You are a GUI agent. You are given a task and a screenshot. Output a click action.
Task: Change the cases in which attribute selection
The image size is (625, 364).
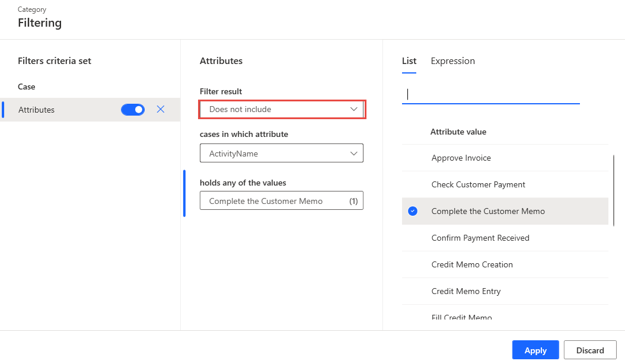pyautogui.click(x=282, y=153)
